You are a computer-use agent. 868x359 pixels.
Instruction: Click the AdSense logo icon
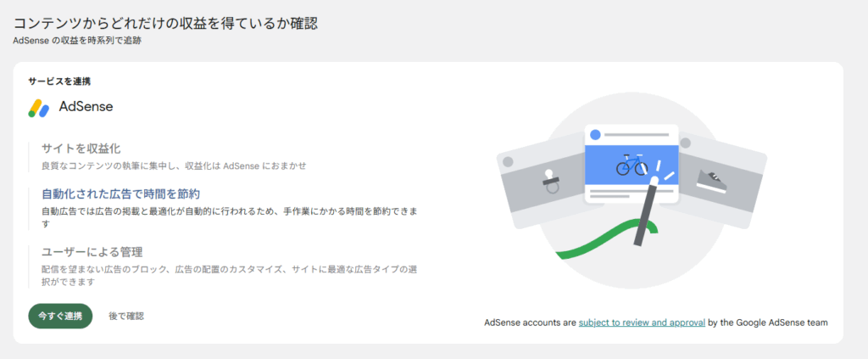[39, 108]
